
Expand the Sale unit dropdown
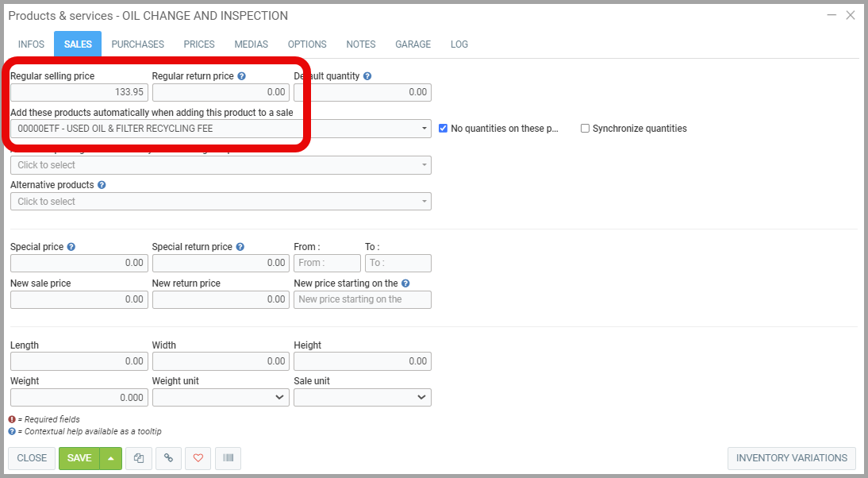(362, 397)
